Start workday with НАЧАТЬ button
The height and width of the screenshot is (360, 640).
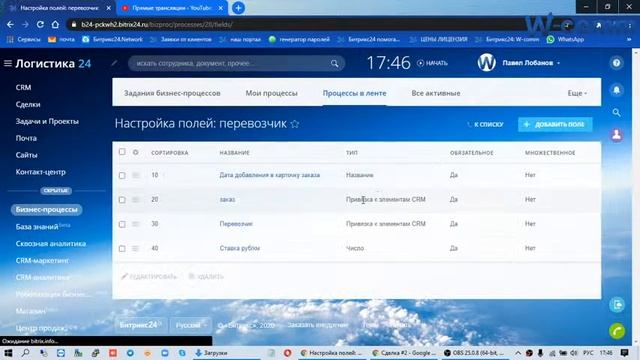coord(432,63)
